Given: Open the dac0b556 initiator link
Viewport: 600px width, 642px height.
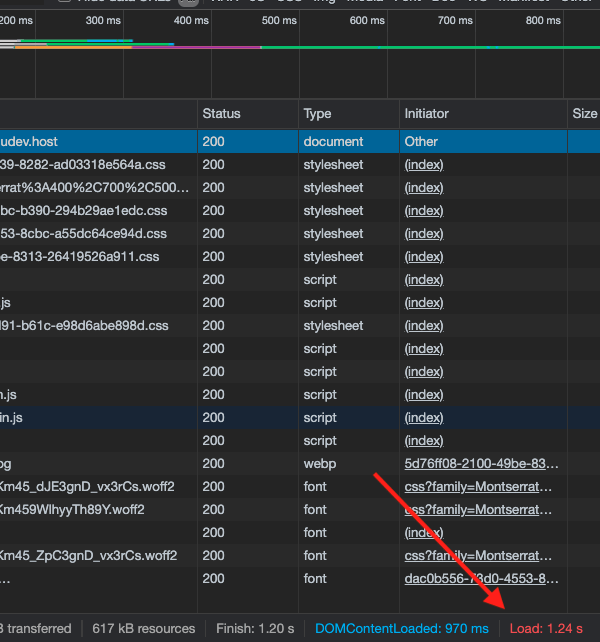Looking at the screenshot, I should (x=481, y=579).
